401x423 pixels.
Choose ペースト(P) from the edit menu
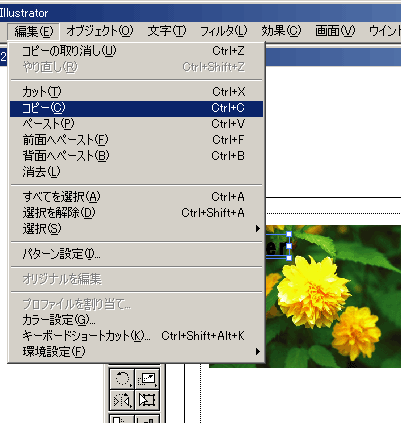[136, 124]
